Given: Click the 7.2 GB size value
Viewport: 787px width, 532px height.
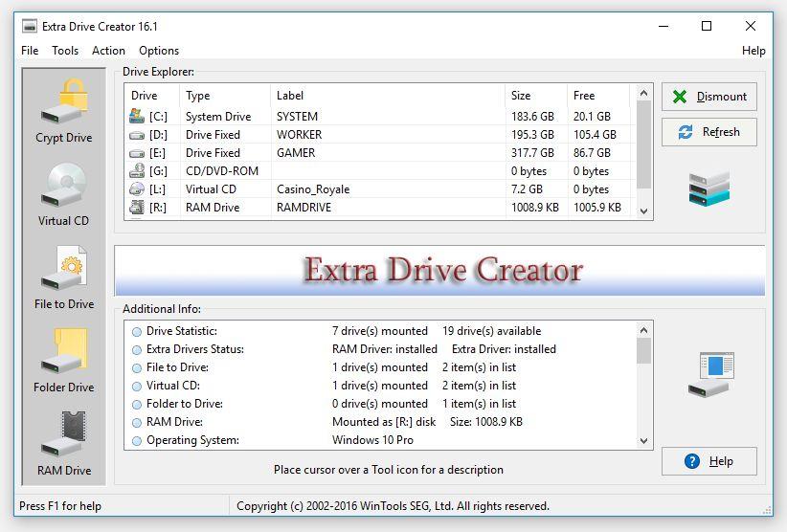Looking at the screenshot, I should pos(527,189).
